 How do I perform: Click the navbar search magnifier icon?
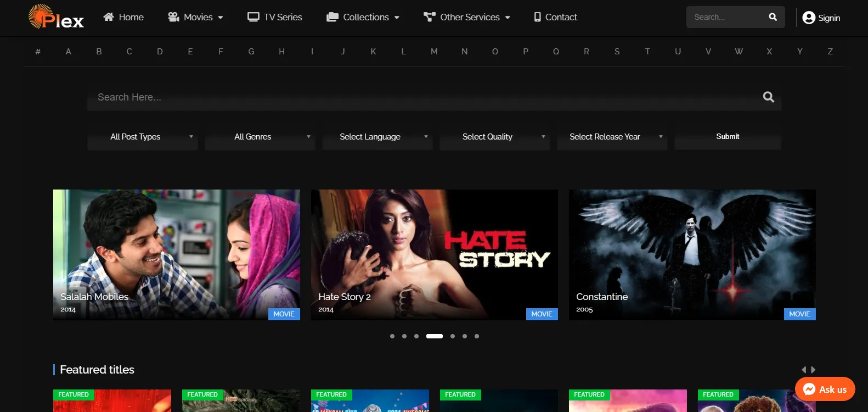click(773, 17)
